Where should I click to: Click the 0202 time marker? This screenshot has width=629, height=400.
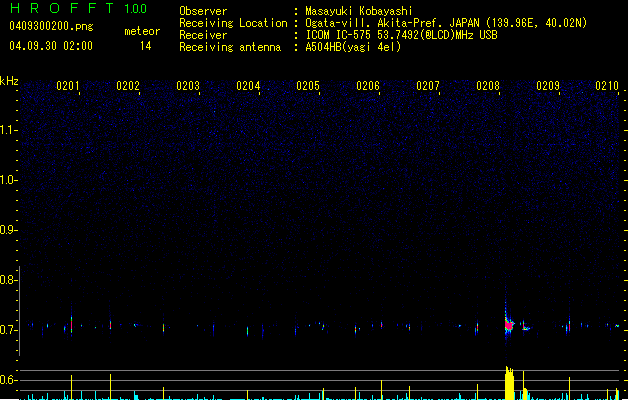[128, 86]
